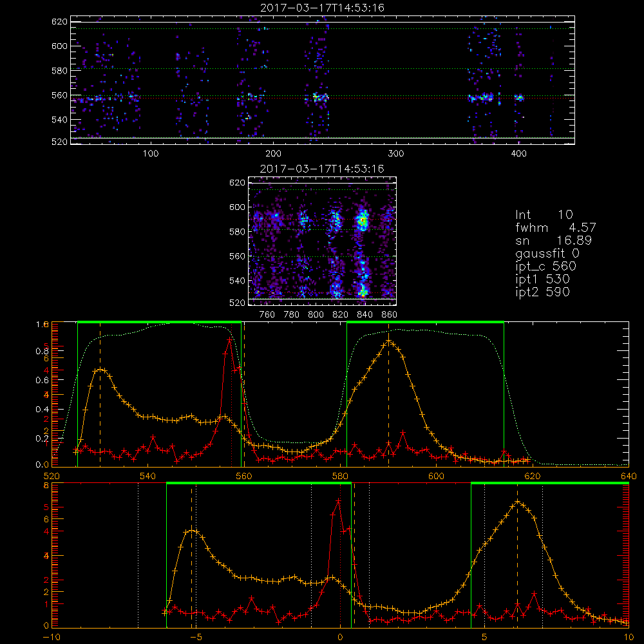This screenshot has width=644, height=644.
Task: Click x-axis label 10 of the bottom plot
Action: tap(629, 638)
